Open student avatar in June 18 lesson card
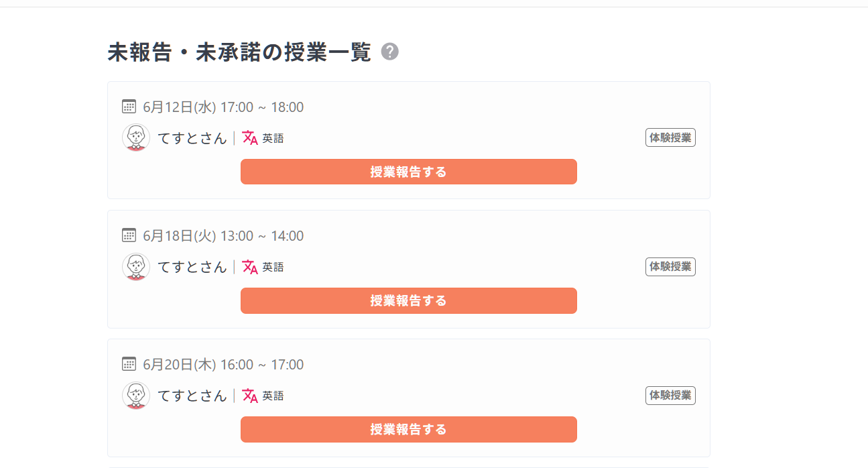 coord(136,266)
